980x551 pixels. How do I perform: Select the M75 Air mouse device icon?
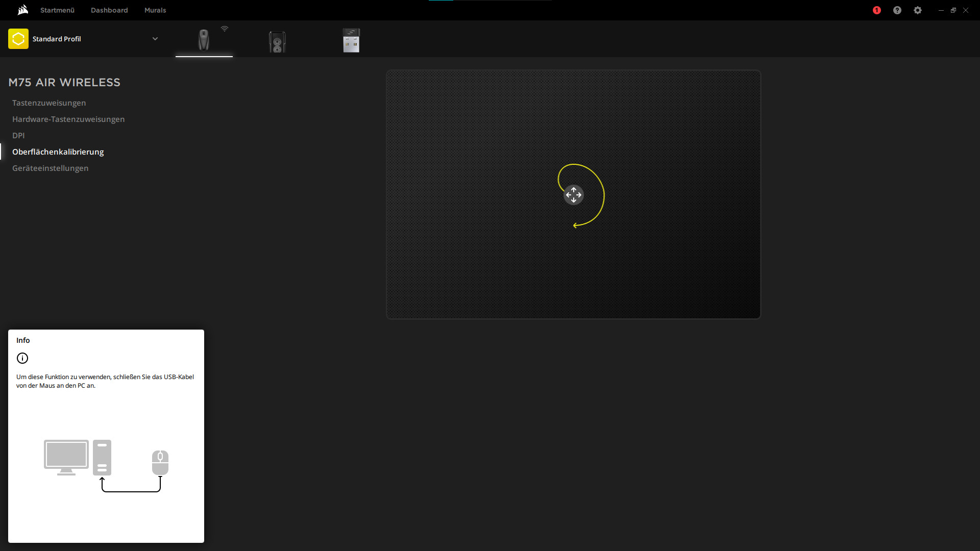(204, 40)
